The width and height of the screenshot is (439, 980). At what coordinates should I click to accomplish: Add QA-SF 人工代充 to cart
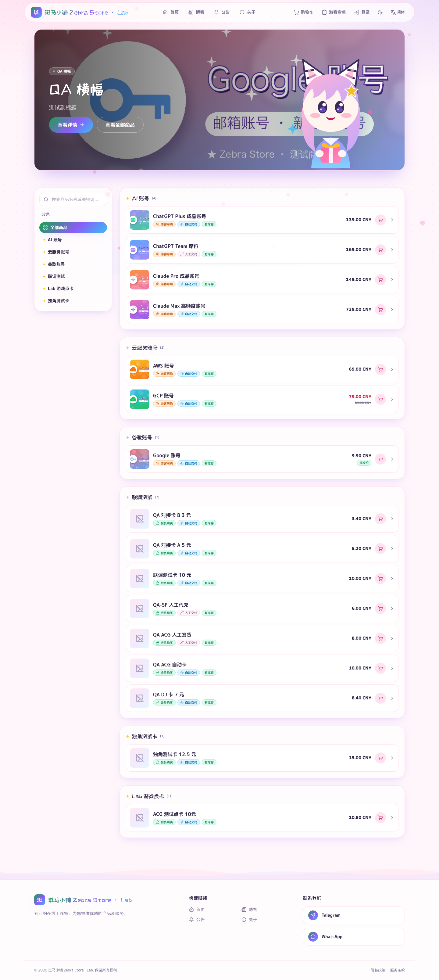[x=380, y=608]
